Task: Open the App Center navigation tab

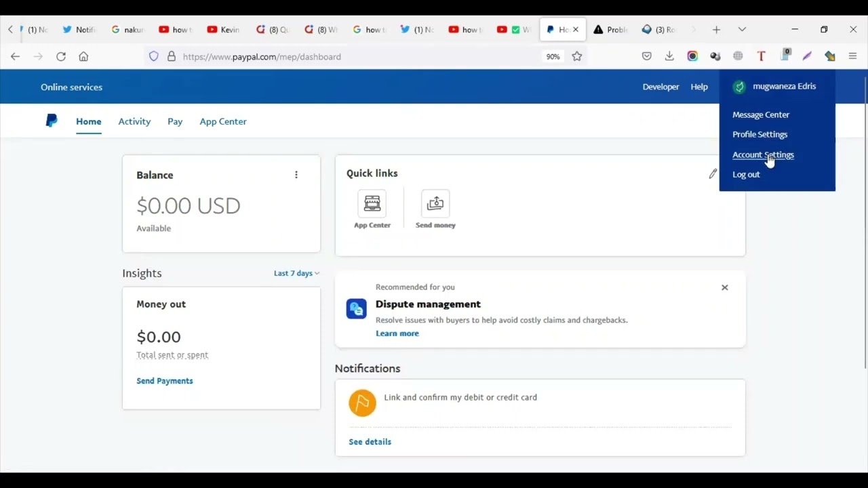Action: click(x=223, y=121)
